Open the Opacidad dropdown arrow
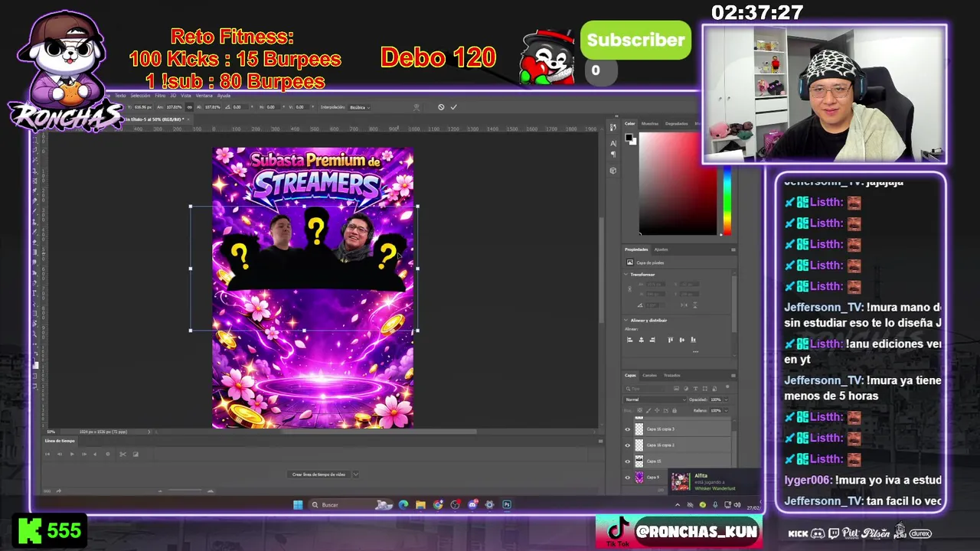This screenshot has width=980, height=551. 726,399
